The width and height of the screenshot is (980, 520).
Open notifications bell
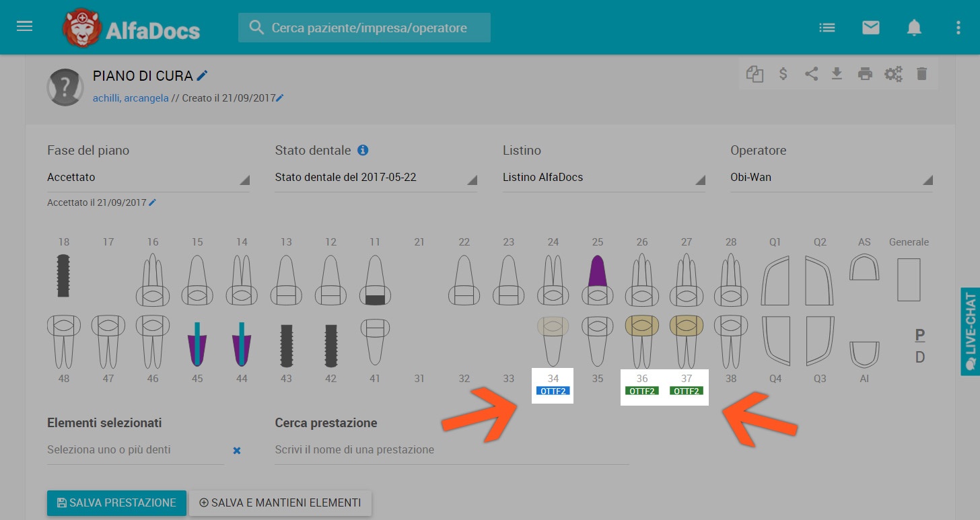click(913, 28)
